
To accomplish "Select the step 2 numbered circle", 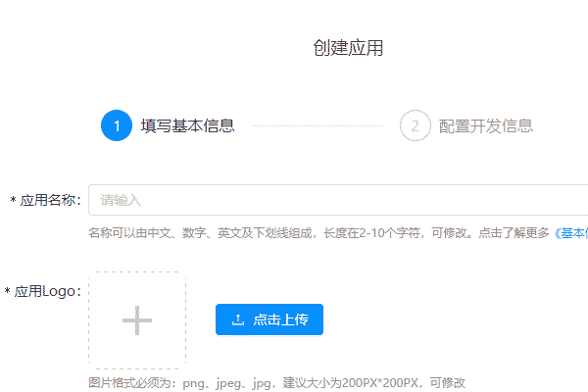I will 416,125.
